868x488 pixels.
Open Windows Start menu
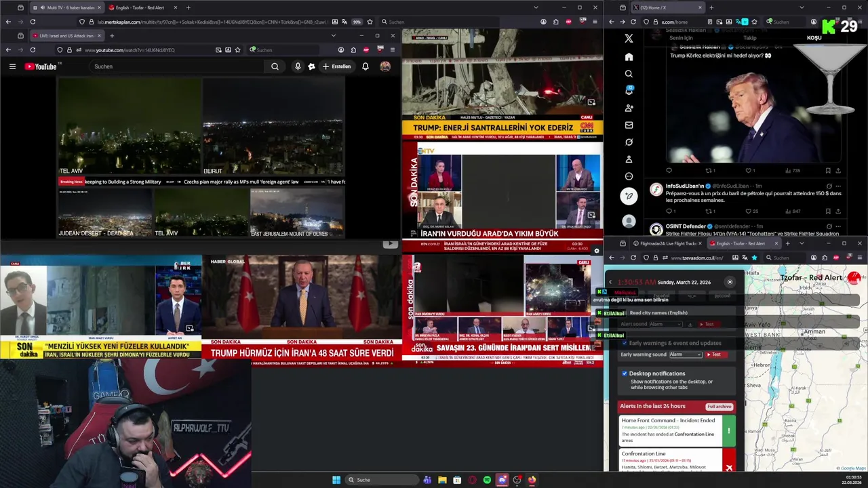coord(336,480)
